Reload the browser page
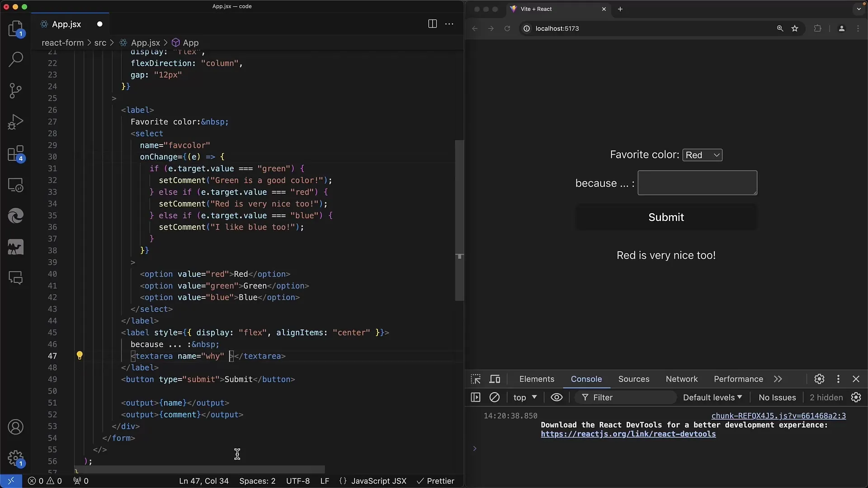This screenshot has width=868, height=488. coord(507,28)
